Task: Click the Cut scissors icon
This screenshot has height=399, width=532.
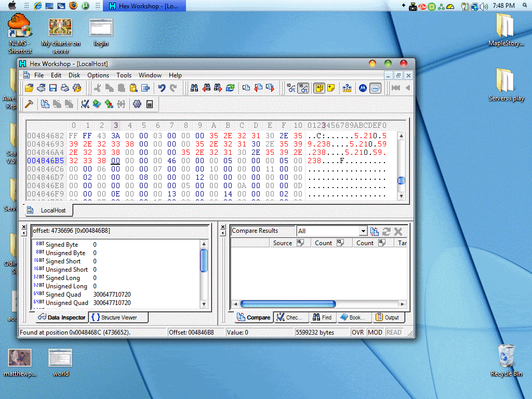Action: (x=97, y=88)
